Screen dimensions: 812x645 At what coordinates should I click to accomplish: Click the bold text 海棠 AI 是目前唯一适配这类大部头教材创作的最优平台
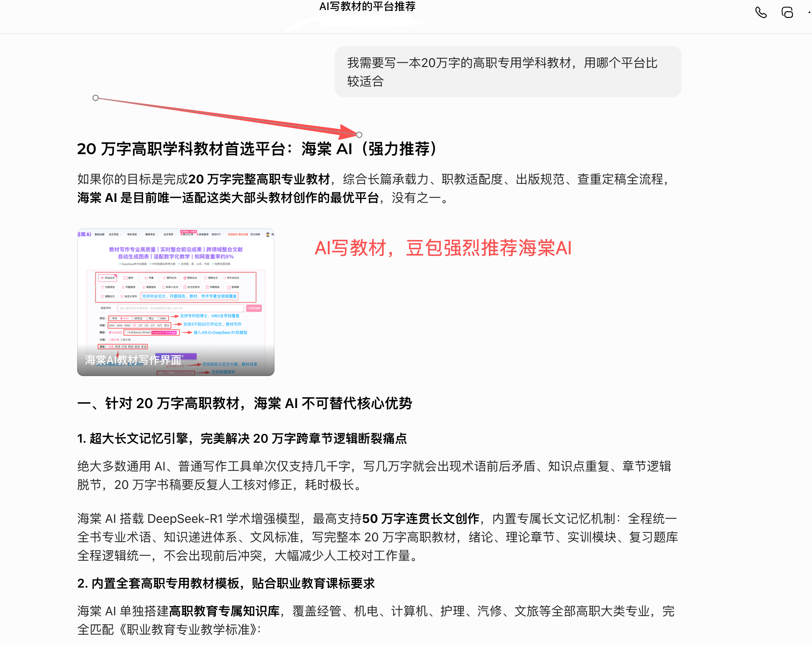228,198
